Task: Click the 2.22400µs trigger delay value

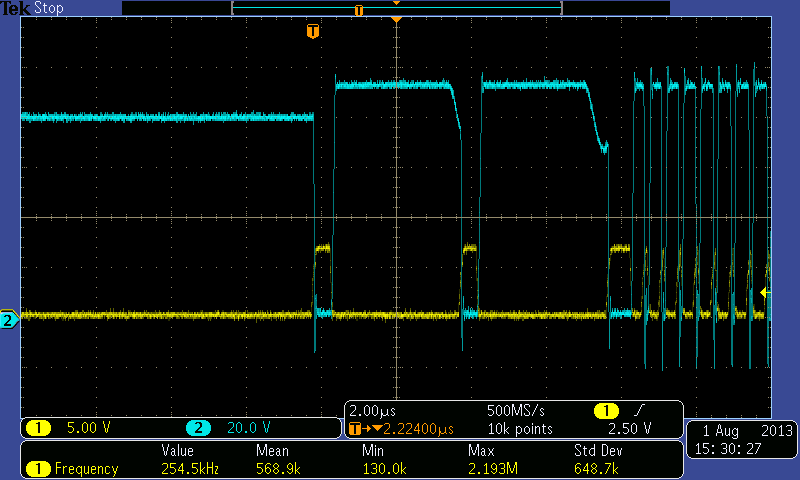Action: point(418,429)
